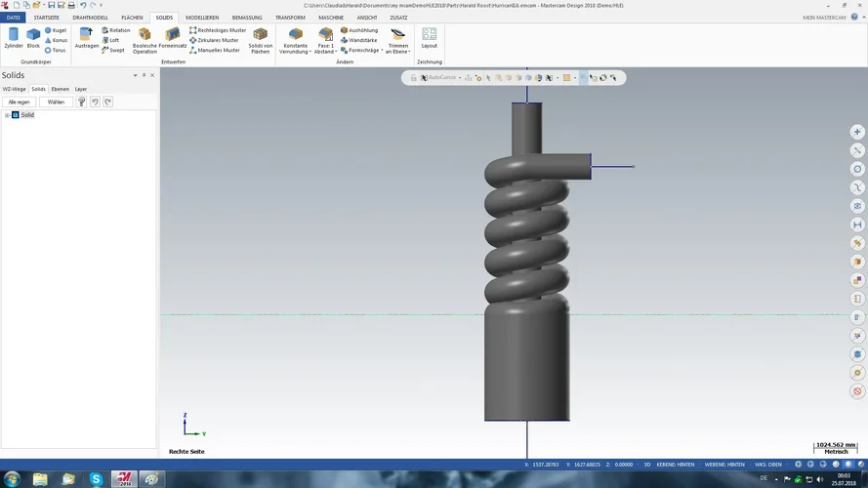The width and height of the screenshot is (868, 488).
Task: Select the Torus primitive
Action: point(55,50)
